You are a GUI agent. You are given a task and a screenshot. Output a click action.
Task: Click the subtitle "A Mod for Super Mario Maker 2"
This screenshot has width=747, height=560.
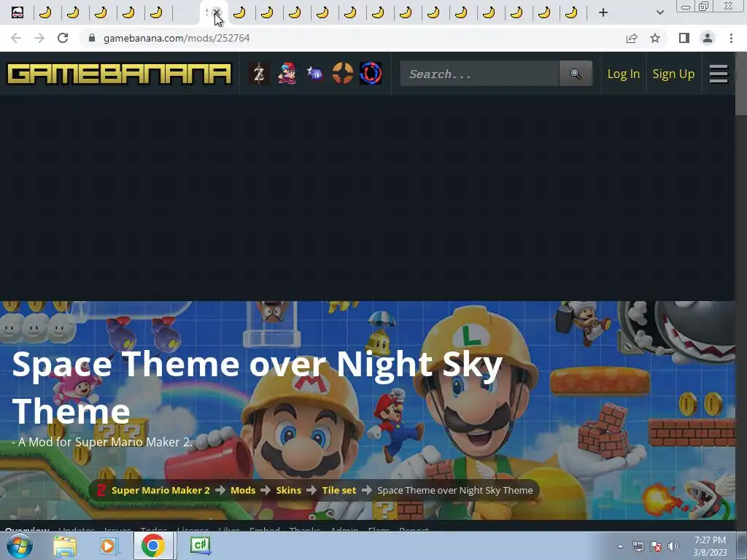[105, 443]
